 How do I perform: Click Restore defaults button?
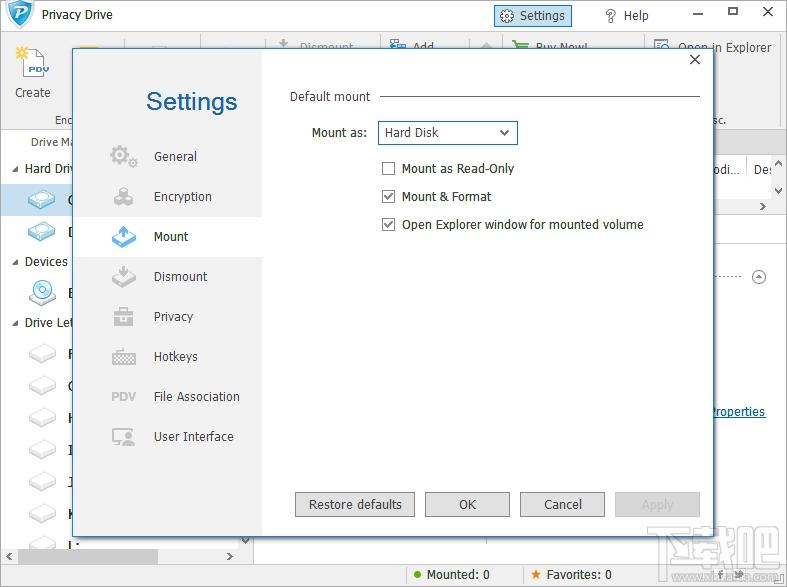point(355,504)
